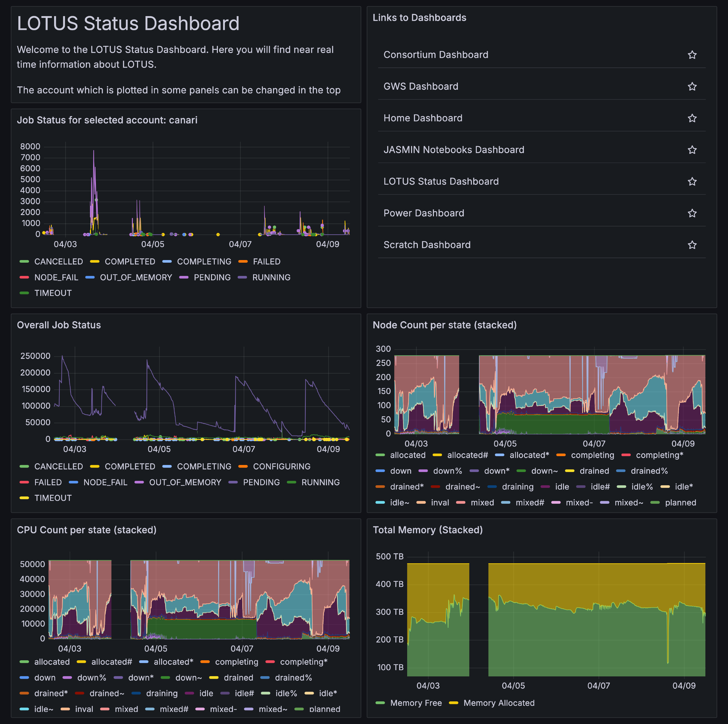Star the Scratch Dashboard link

pos(692,245)
